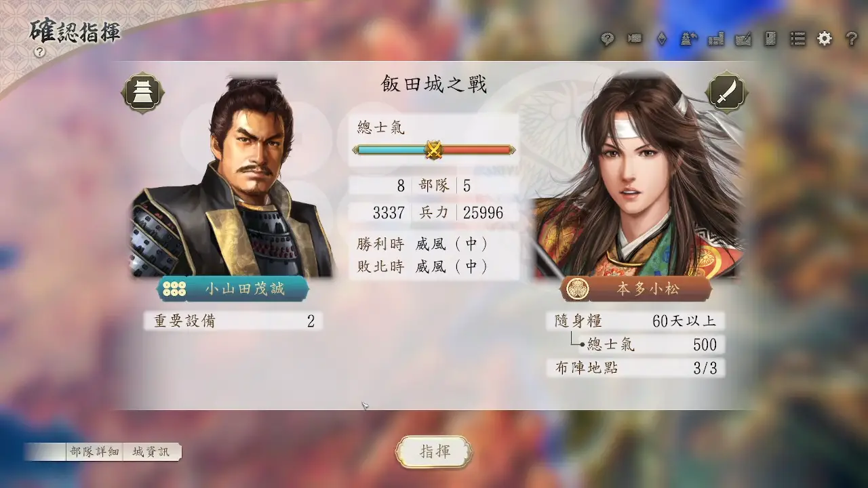This screenshot has width=868, height=488.
Task: Click the sword emblem beside the right commander
Action: (x=726, y=93)
